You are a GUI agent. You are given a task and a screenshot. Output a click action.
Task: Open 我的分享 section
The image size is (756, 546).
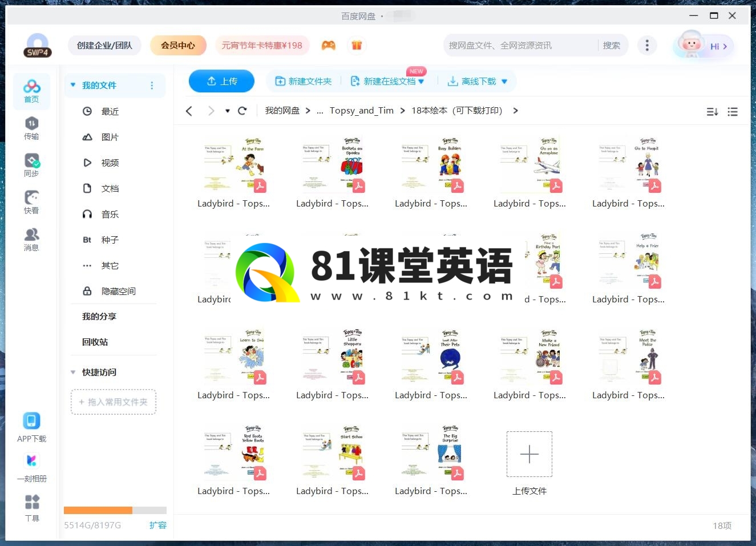pyautogui.click(x=99, y=316)
